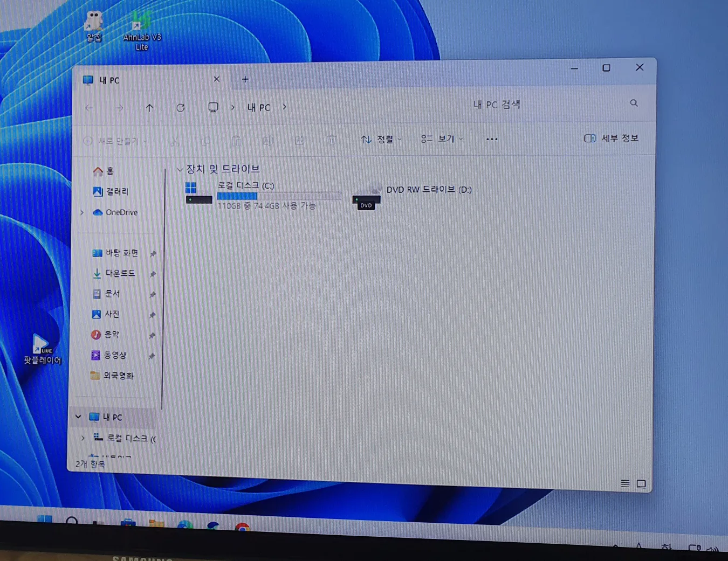Screen dimensions: 728x561
Task: Open taskbar Search icon
Action: (x=72, y=521)
